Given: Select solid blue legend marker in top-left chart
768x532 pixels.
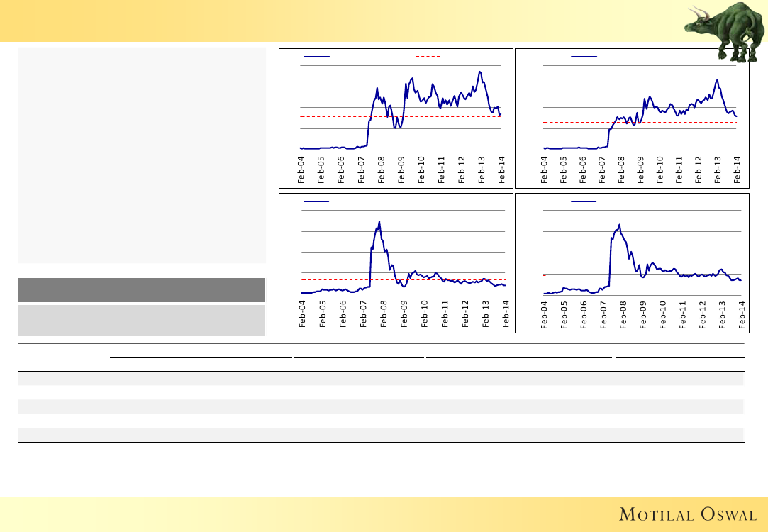Looking at the screenshot, I should click(316, 56).
